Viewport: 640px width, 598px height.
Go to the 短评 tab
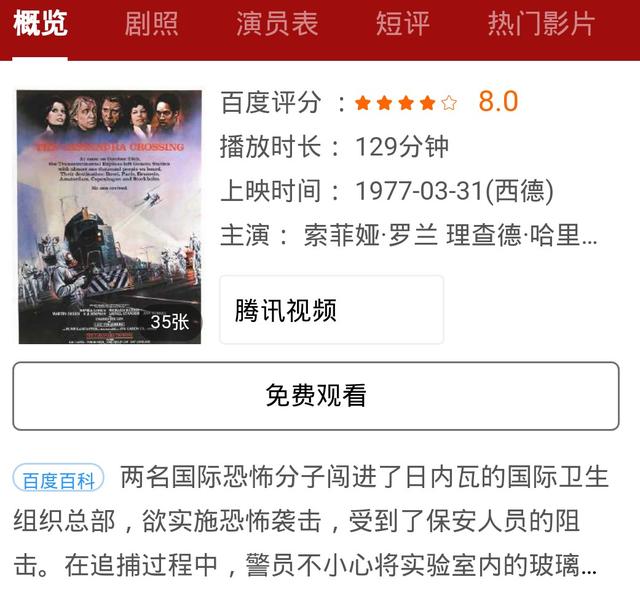coord(403,24)
